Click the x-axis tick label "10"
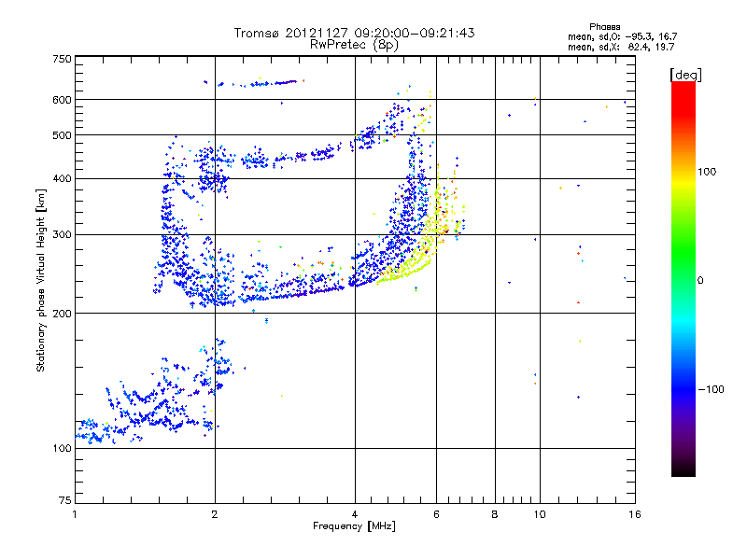747x560 pixels. (540, 514)
